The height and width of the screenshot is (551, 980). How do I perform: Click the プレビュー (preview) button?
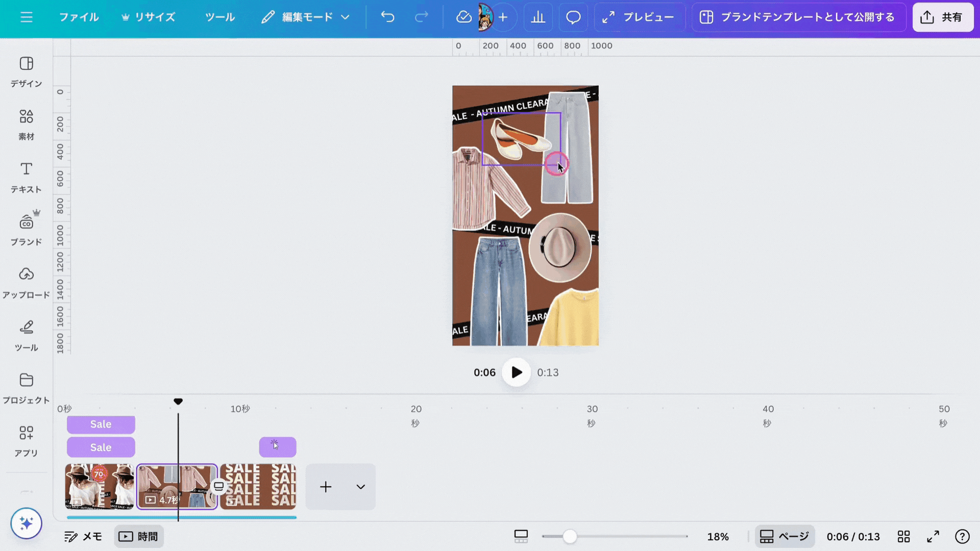pos(638,17)
